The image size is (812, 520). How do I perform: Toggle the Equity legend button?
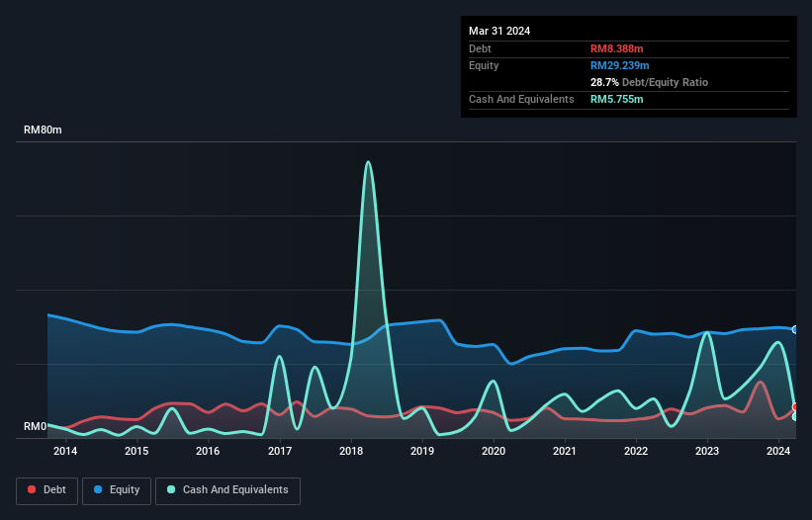(x=117, y=490)
